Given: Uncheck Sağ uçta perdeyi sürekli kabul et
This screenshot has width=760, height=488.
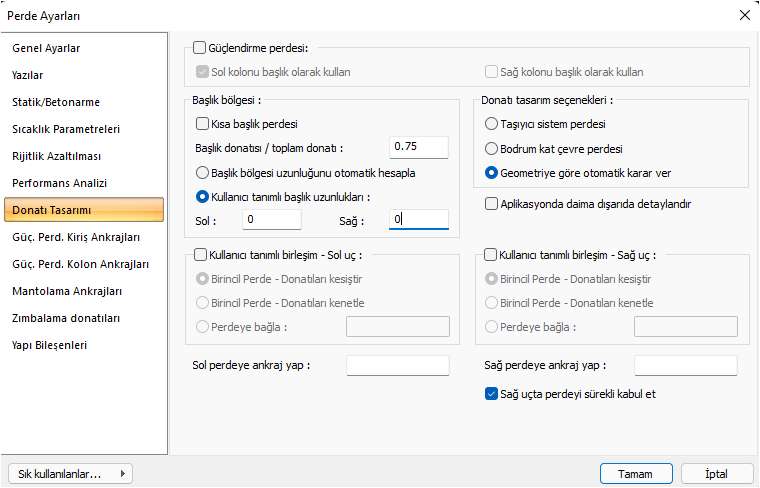Looking at the screenshot, I should coord(491,394).
